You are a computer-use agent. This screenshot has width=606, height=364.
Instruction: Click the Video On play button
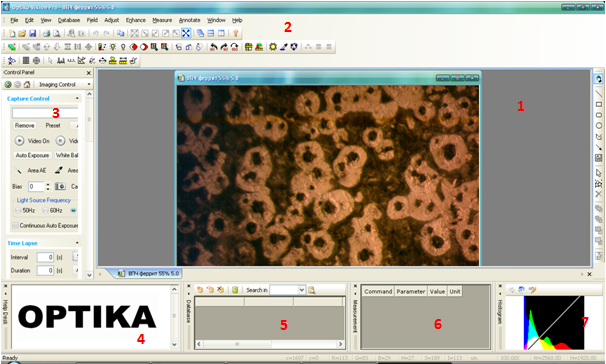tap(19, 141)
